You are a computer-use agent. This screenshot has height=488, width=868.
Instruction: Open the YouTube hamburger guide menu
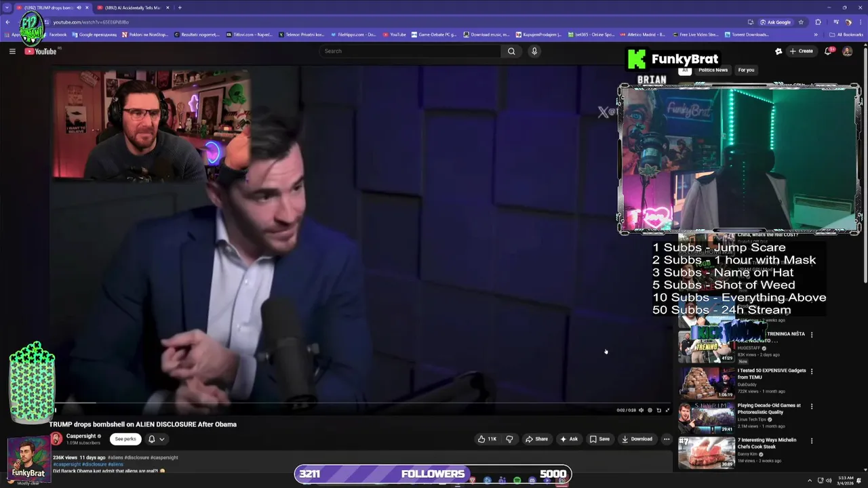coord(12,51)
